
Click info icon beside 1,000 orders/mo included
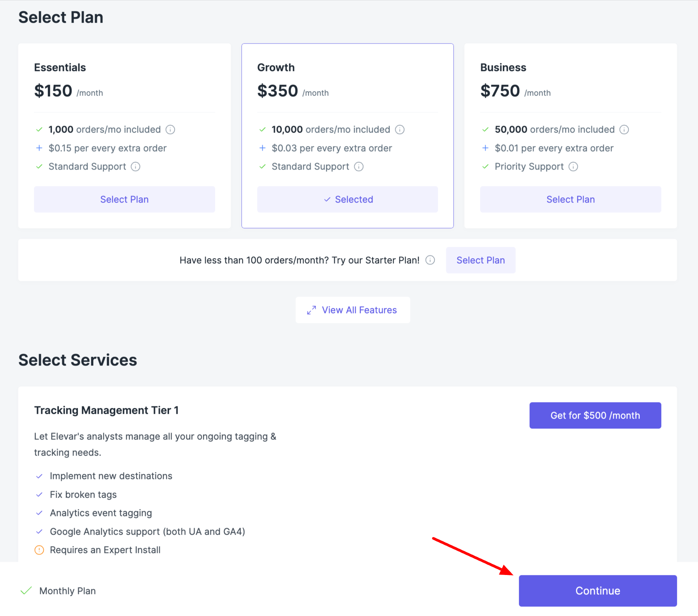pyautogui.click(x=170, y=130)
